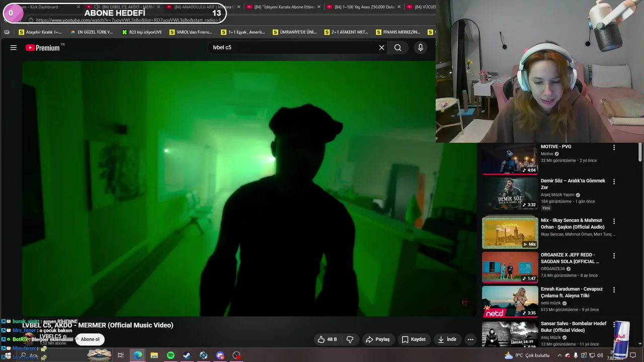Viewport: 644px width, 362px height.
Task: Open Şaşkın mix playlist thumbnail
Action: pos(510,232)
